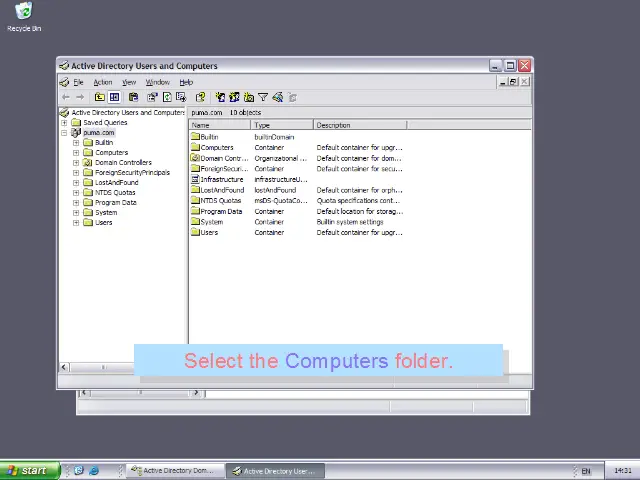Sort by the Name column header
640x480 pixels.
coord(220,125)
